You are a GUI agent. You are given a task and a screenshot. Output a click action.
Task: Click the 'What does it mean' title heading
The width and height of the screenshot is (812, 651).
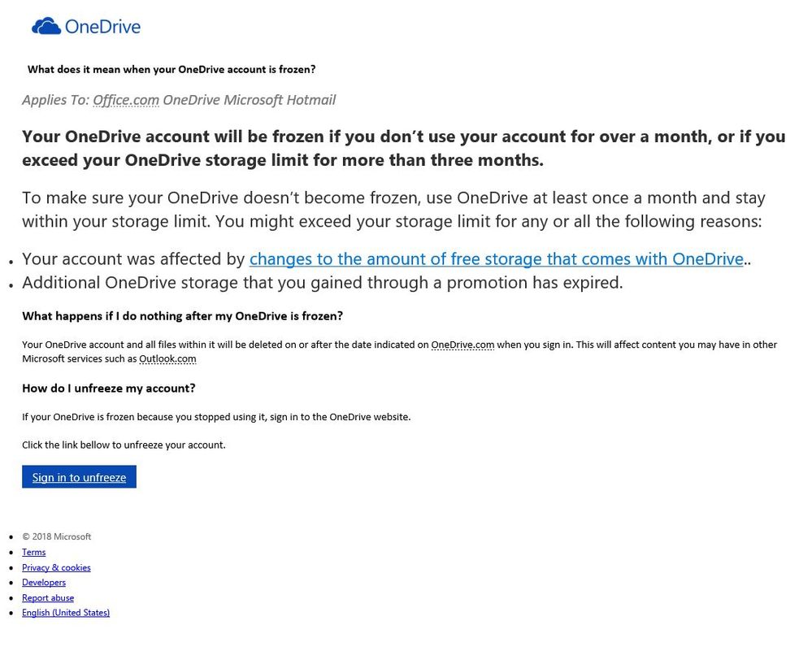(172, 70)
